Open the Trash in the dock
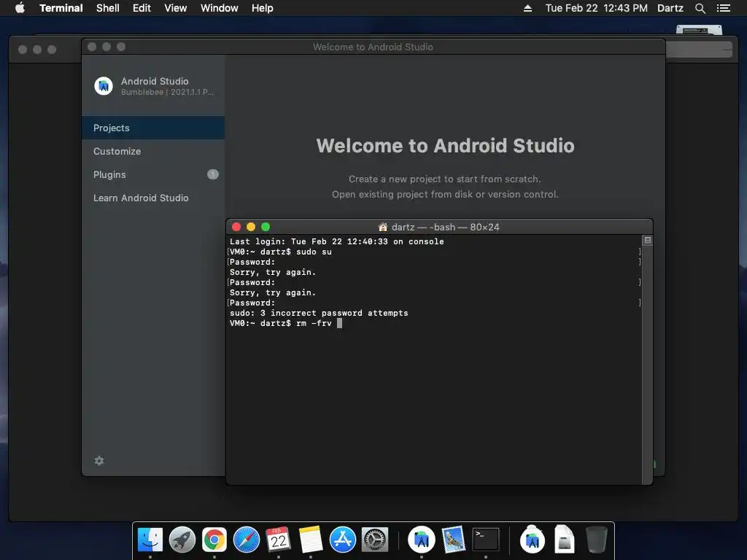Viewport: 747px width, 560px height. pos(596,540)
